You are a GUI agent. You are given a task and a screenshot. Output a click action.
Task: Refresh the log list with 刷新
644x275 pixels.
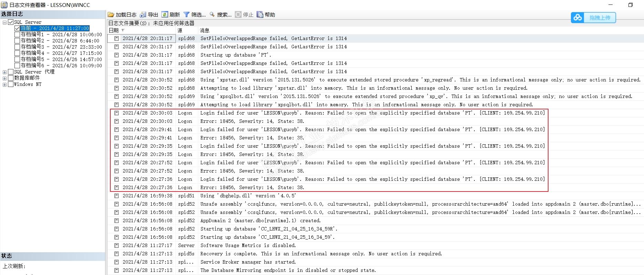[165, 14]
